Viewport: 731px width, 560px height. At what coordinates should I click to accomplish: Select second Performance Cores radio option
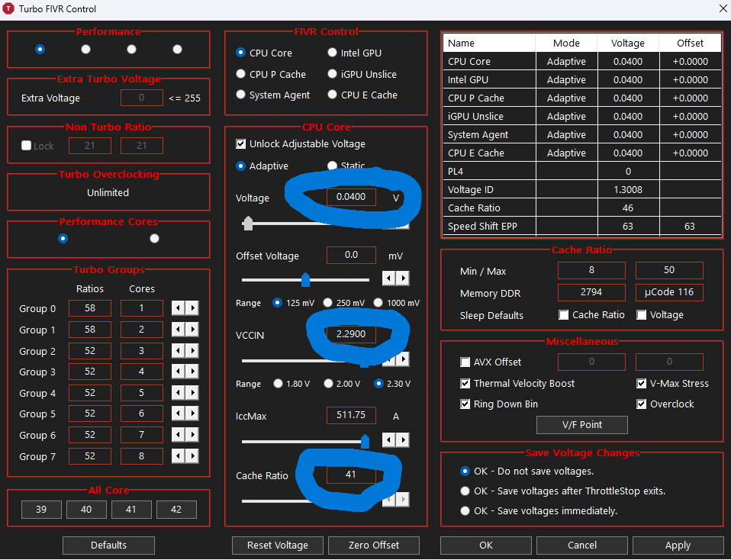[154, 238]
